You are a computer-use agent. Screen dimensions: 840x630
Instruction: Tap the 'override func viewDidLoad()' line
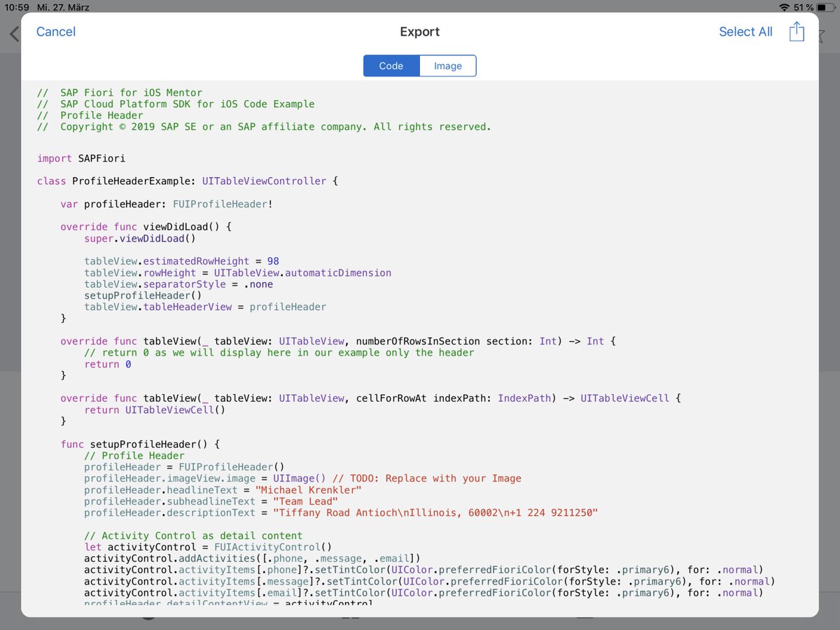point(146,227)
